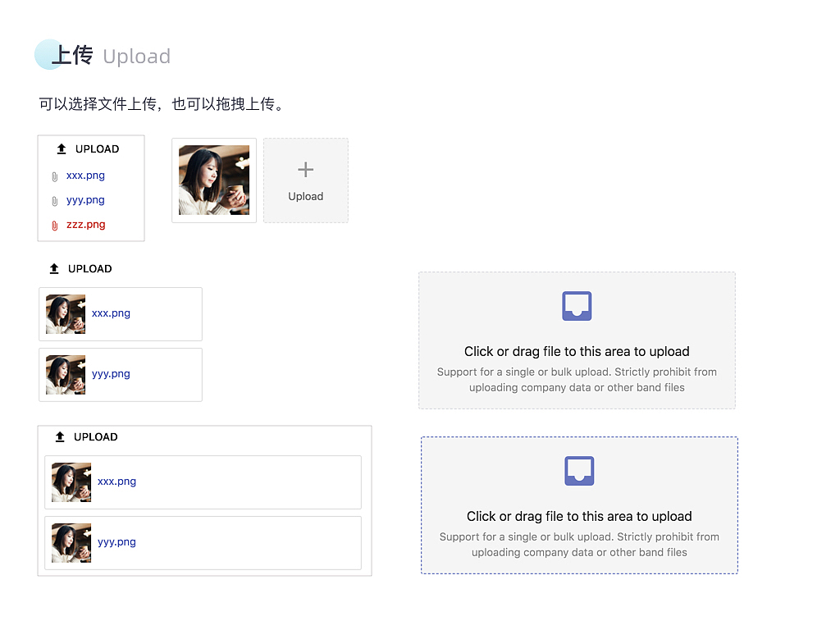Click the upper drag-and-drop upload area

577,340
